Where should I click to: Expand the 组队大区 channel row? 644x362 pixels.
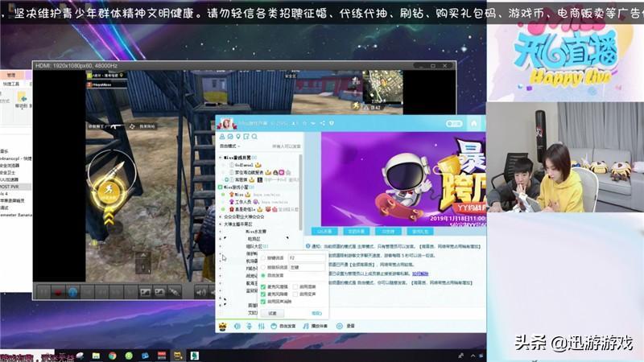pos(221,246)
